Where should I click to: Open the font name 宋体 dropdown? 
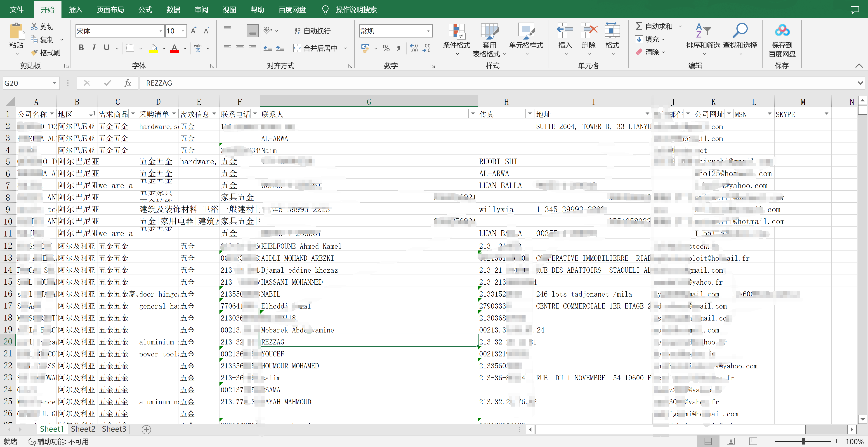pos(160,31)
